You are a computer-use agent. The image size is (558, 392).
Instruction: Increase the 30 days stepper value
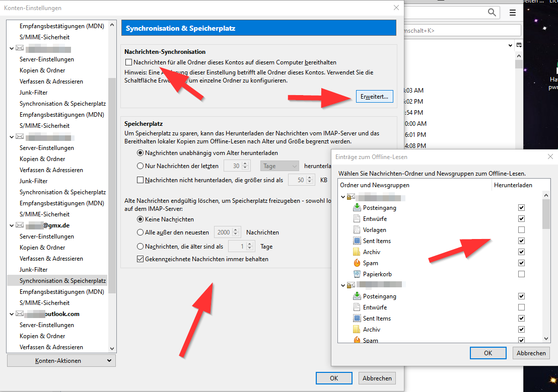(245, 164)
